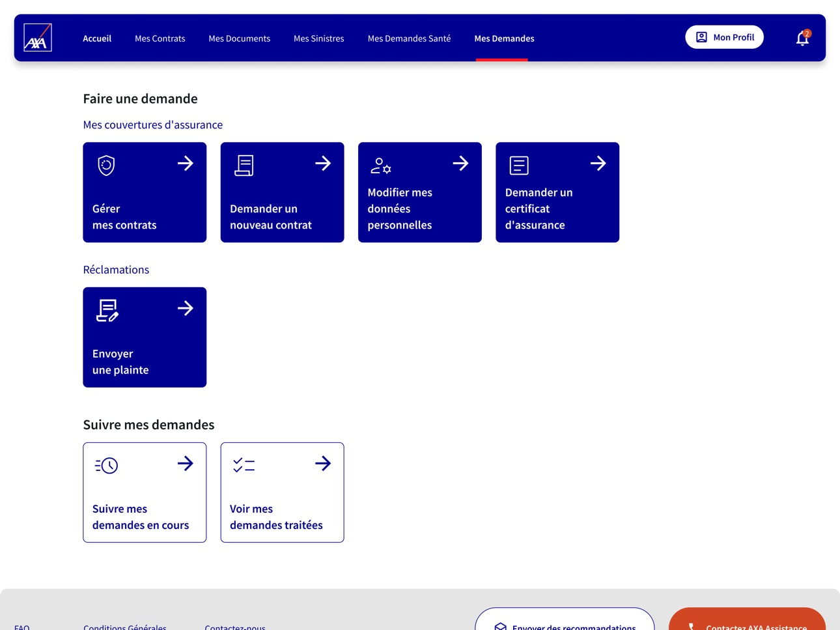Select Demander un nouveau contrat label
This screenshot has width=840, height=630.
(x=271, y=217)
